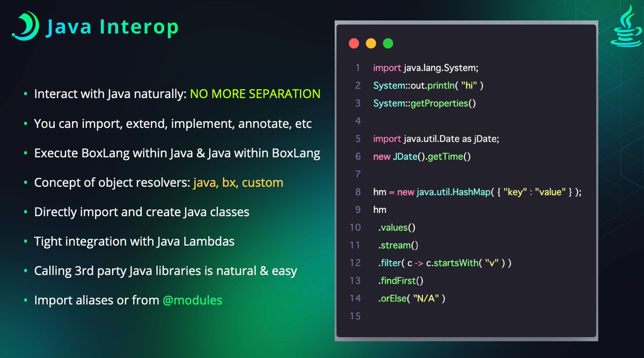Image resolution: width=644 pixels, height=358 pixels.
Task: Click the red close dot in code window
Action: click(x=354, y=43)
